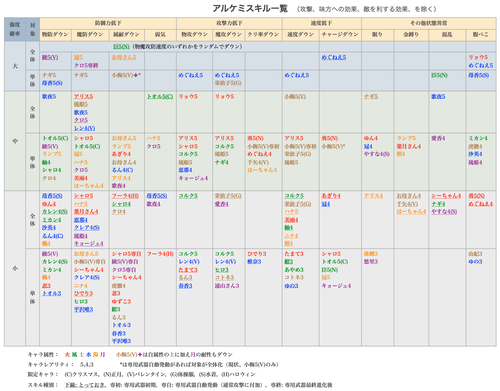Click やすな4(S) in the 眠り column
Viewport: 500px width, 391px height.
(377, 154)
